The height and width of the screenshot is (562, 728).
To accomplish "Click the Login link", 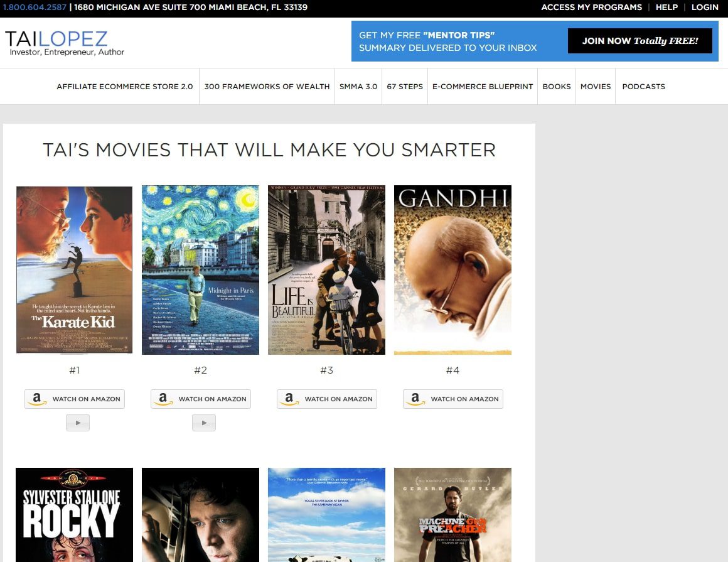I will [x=705, y=8].
